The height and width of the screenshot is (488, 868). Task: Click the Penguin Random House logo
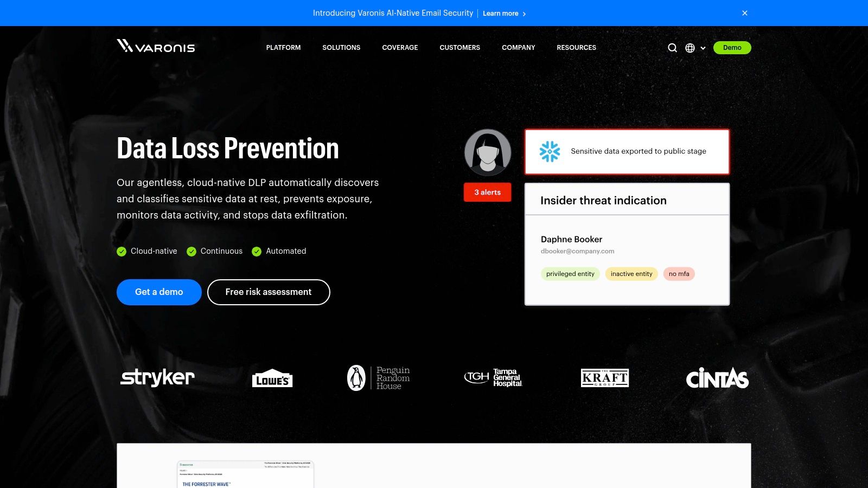click(x=379, y=377)
